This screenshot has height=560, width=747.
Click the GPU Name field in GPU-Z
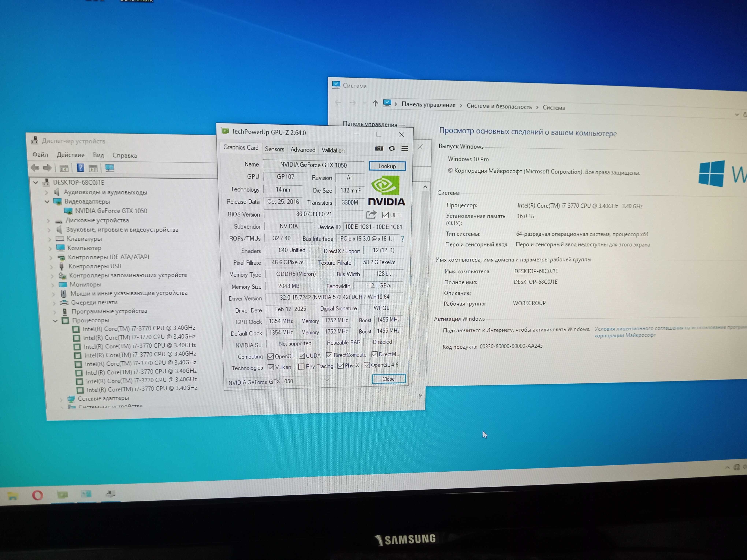pos(313,165)
